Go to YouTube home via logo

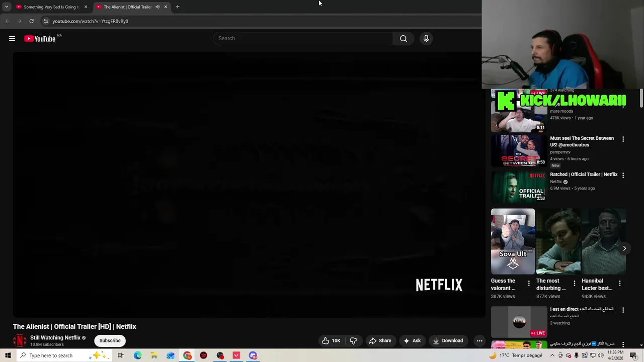click(x=40, y=39)
